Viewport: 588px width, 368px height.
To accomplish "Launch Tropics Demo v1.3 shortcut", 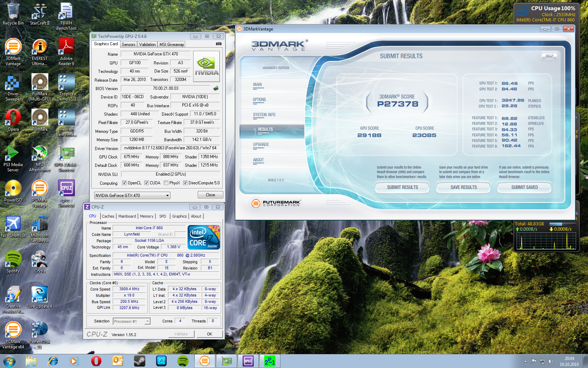I will tap(66, 88).
